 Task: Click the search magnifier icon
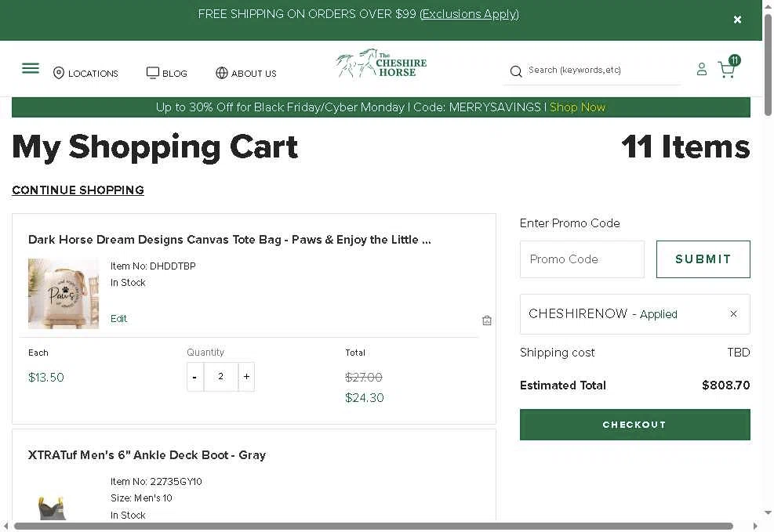[516, 71]
